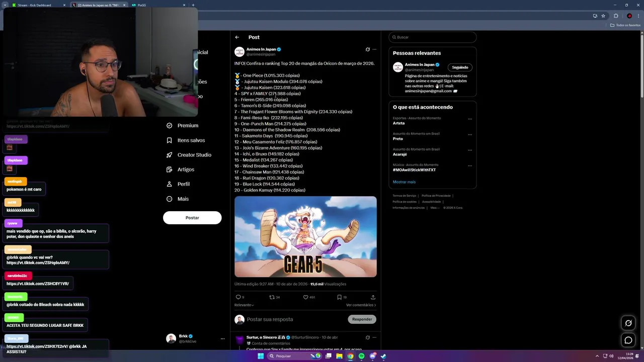Open Animes In Japan profile in Pessoas relevantes
This screenshot has height=362, width=644.
(x=420, y=65)
